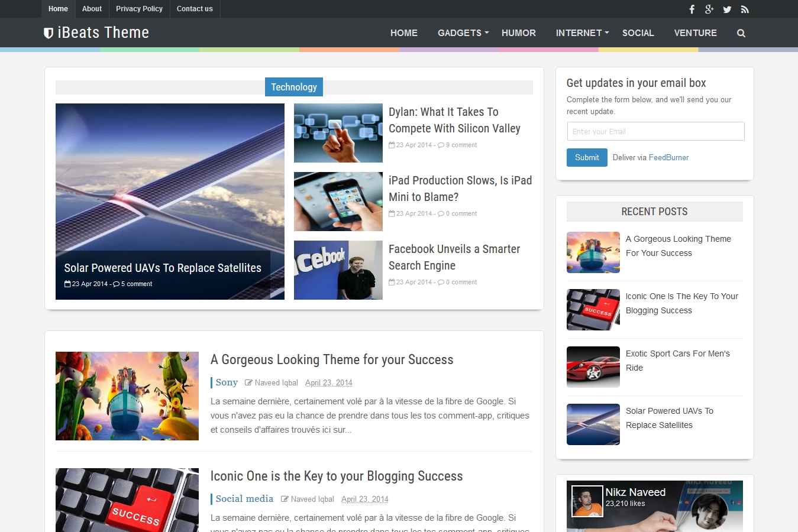This screenshot has width=798, height=532.
Task: Click the iBeats Theme shield logo icon
Action: click(x=49, y=33)
